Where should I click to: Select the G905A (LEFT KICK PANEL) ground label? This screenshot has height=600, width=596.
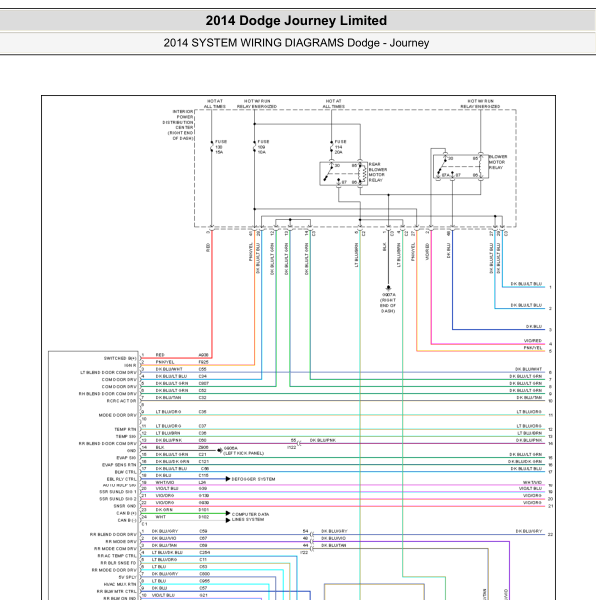[x=243, y=450]
